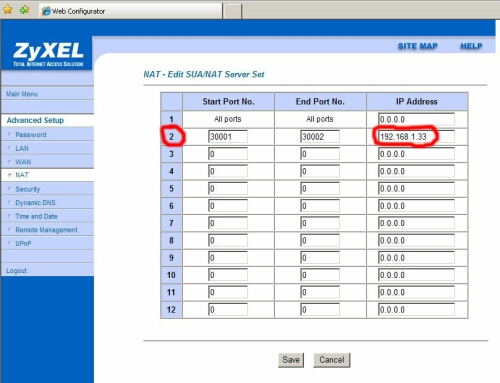Image resolution: width=500 pixels, height=383 pixels.
Task: Open the HELP link
Action: coord(471,46)
